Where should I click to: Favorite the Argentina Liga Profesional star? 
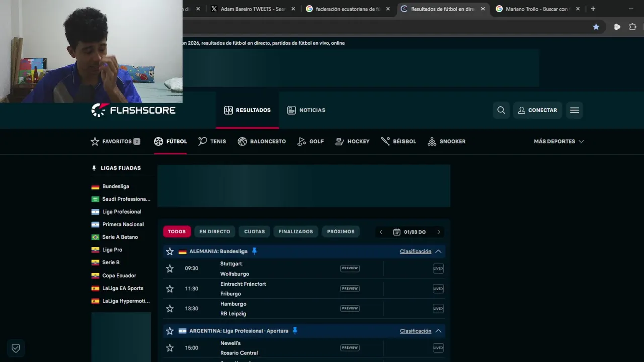pos(170,331)
